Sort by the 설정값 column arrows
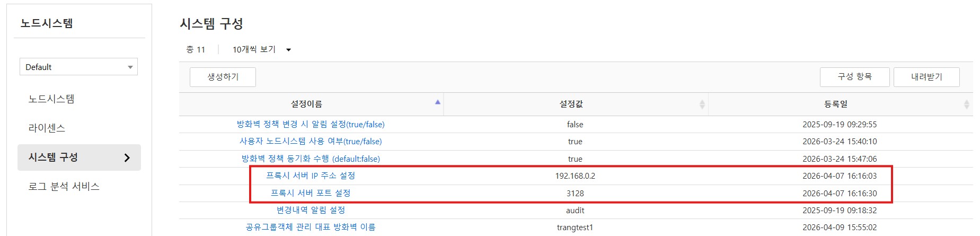This screenshot has height=236, width=980. [702, 104]
